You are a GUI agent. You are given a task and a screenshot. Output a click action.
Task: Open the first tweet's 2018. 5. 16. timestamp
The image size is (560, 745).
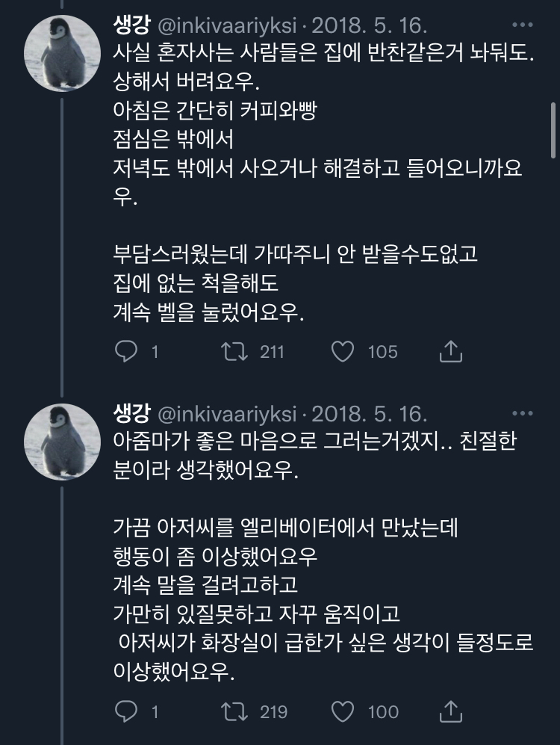367,26
